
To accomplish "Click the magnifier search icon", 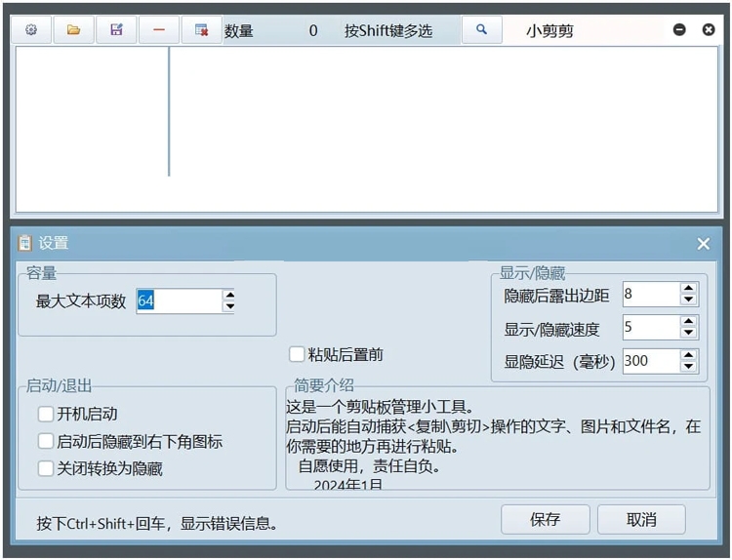I will (481, 30).
